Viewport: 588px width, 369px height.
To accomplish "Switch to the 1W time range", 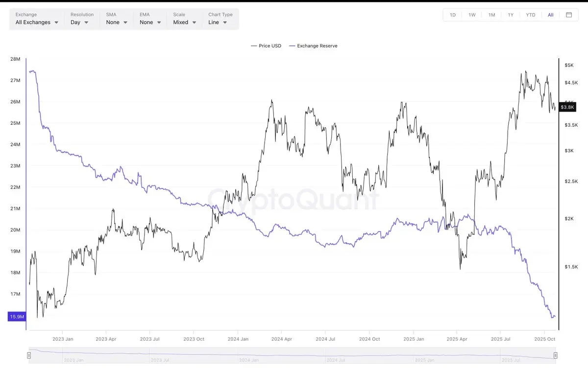I will coord(472,15).
